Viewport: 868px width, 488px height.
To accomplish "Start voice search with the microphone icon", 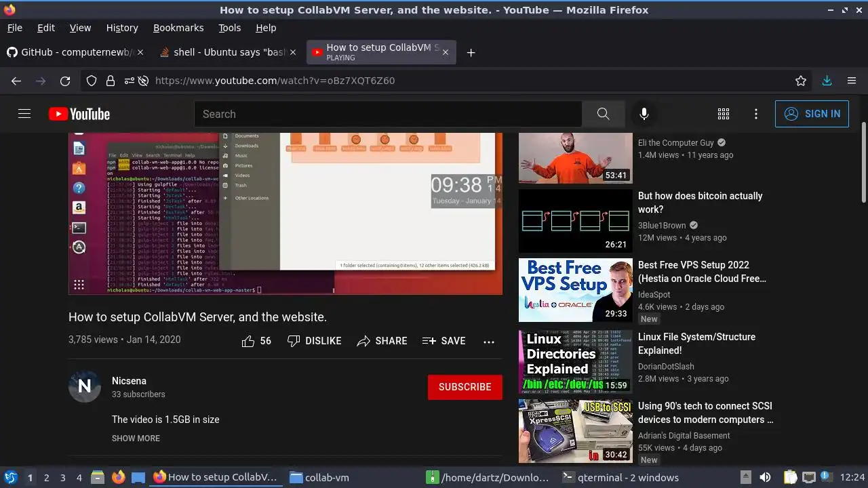I will point(644,114).
